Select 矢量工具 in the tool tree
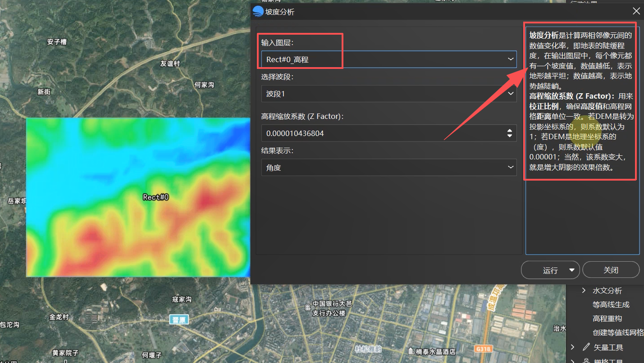Viewport: 644px width, 363px height. [608, 347]
